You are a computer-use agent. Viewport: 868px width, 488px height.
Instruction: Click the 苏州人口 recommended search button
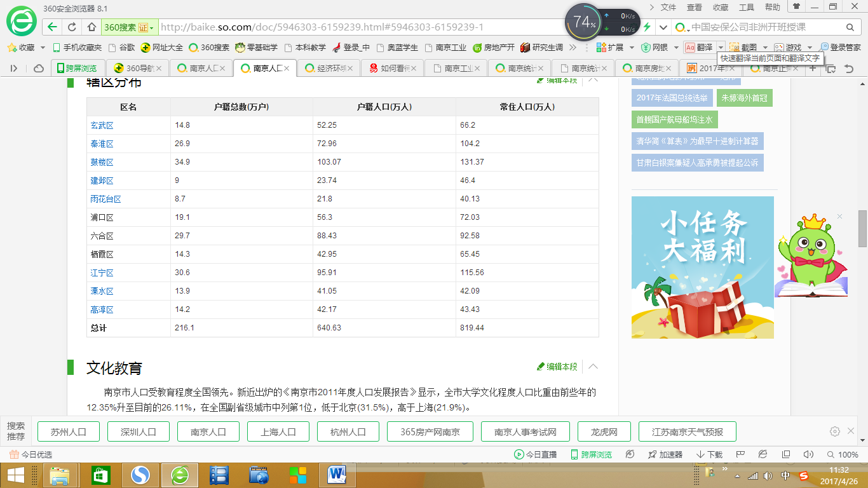(69, 431)
